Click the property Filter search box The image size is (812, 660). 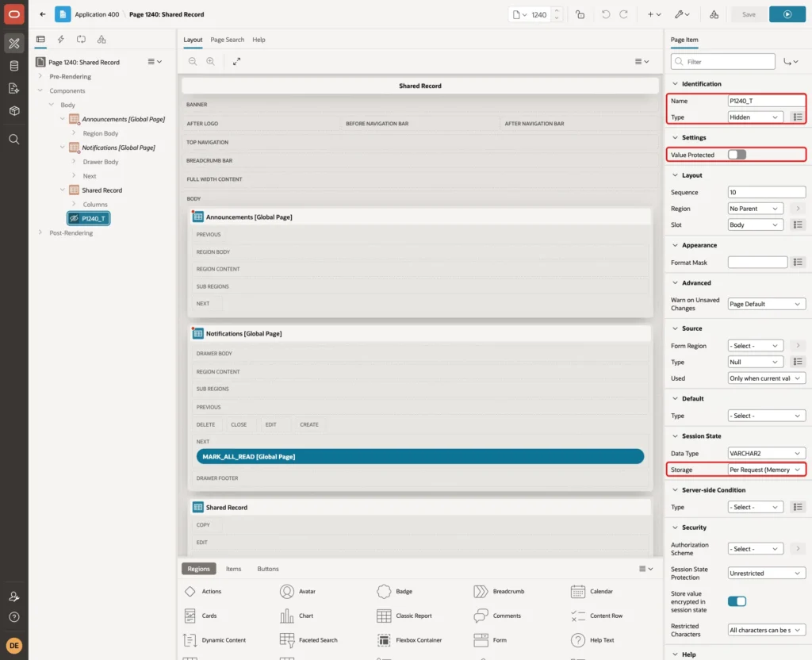click(x=723, y=62)
